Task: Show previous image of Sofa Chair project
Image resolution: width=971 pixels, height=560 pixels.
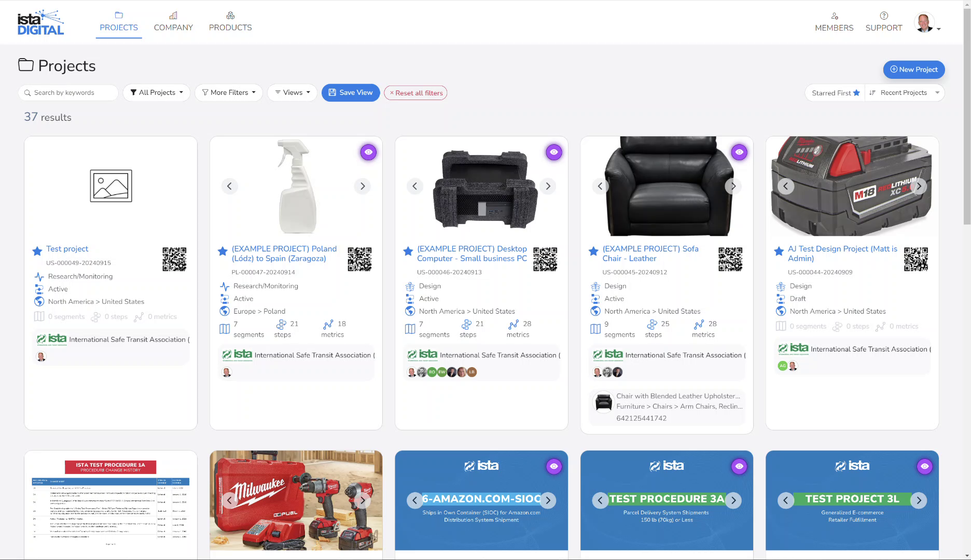Action: 600,186
